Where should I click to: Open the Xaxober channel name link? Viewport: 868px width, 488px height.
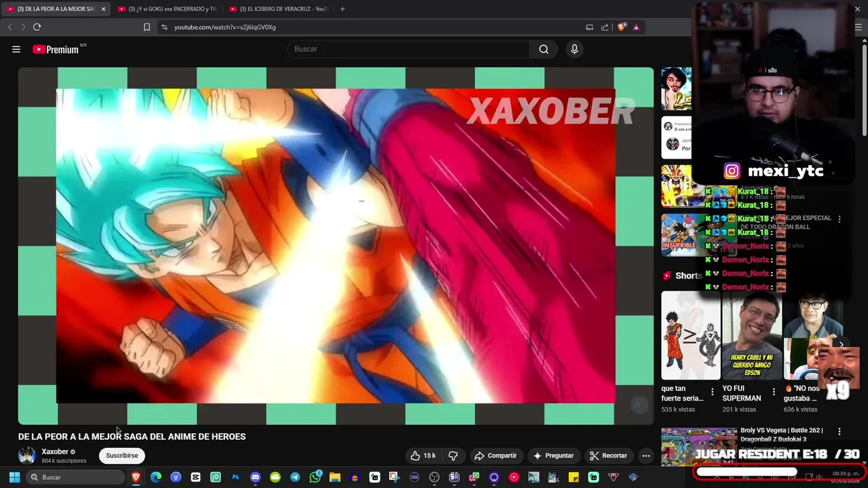point(55,451)
